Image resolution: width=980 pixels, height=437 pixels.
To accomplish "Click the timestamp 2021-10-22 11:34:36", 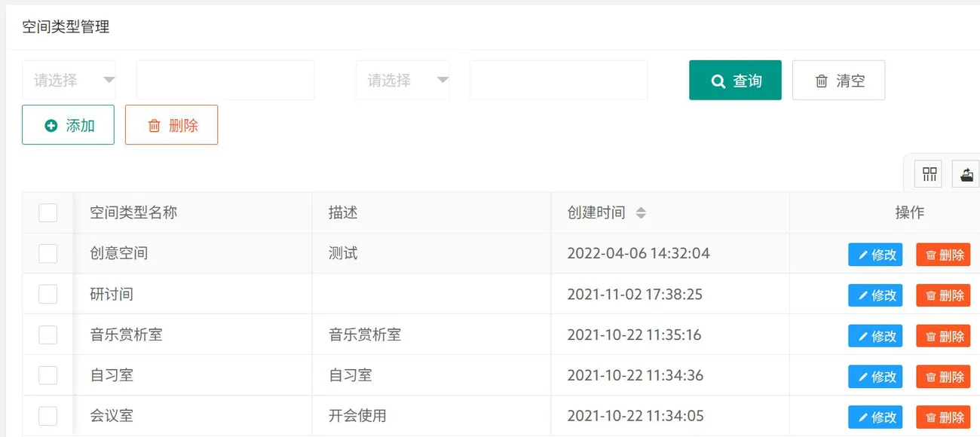I will coord(635,375).
